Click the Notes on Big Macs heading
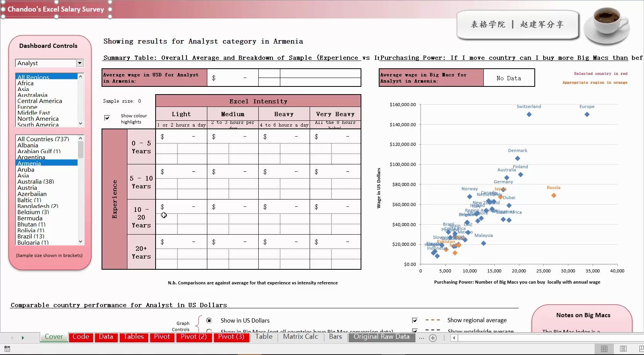 tap(583, 315)
